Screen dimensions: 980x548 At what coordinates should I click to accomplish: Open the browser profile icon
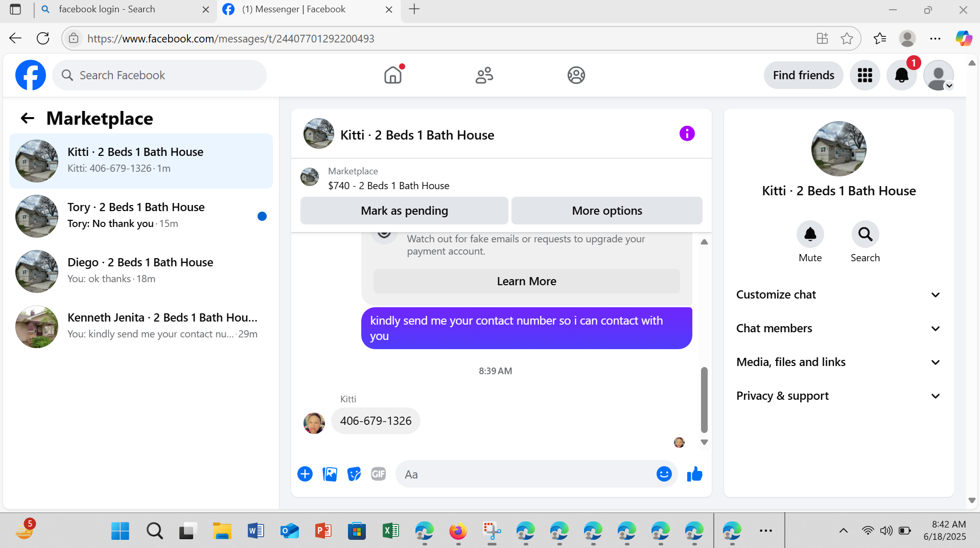(x=907, y=38)
